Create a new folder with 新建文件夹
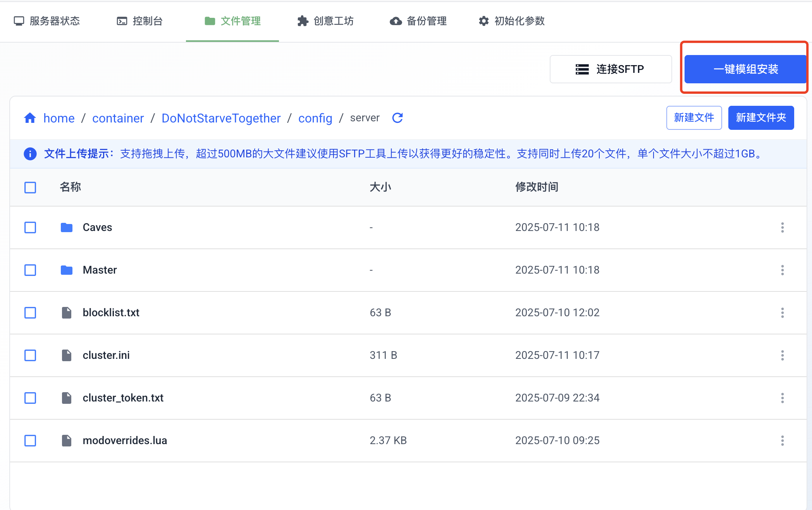This screenshot has width=812, height=510. 760,118
